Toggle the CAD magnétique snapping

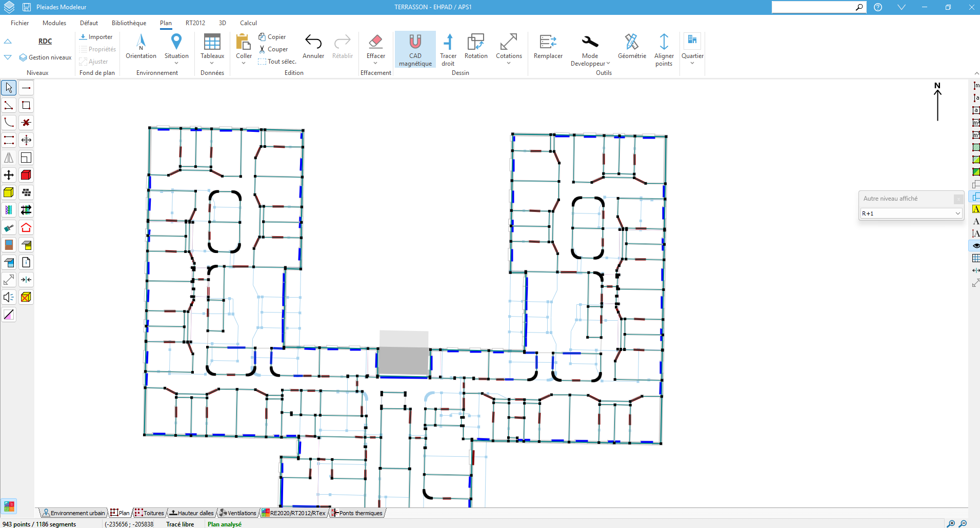pyautogui.click(x=415, y=42)
